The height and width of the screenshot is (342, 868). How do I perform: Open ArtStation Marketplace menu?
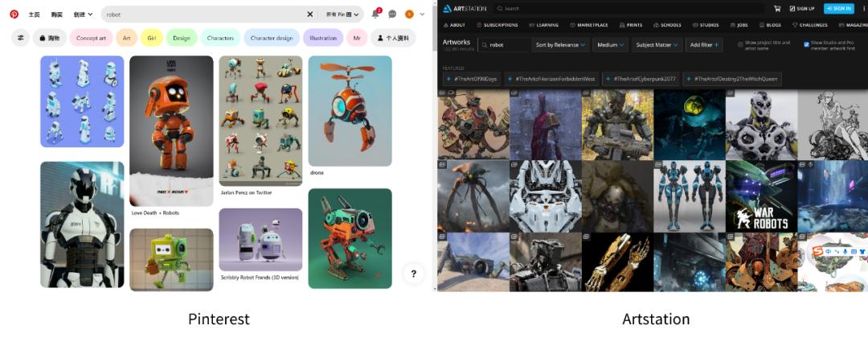click(588, 25)
